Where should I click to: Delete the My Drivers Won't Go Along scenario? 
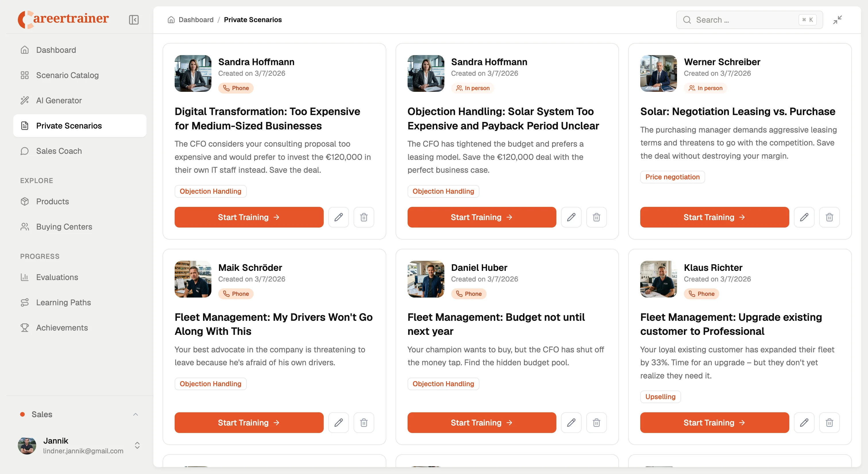tap(364, 422)
